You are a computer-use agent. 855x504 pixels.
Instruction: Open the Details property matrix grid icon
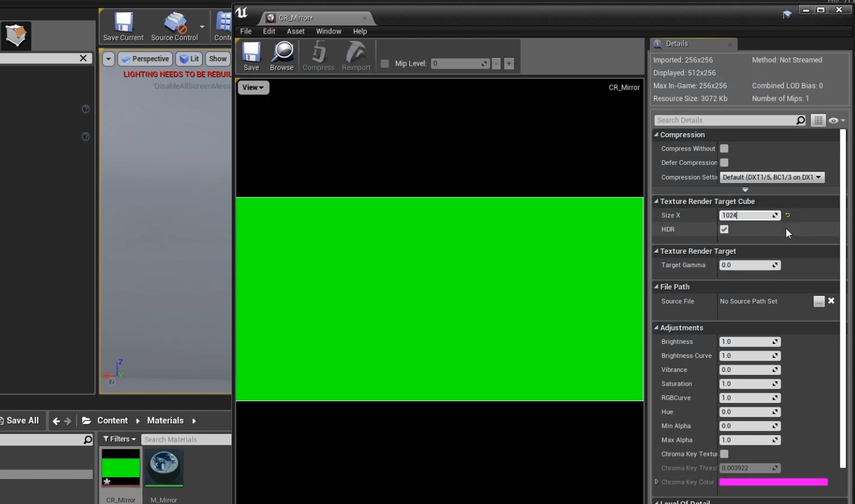[x=818, y=121]
